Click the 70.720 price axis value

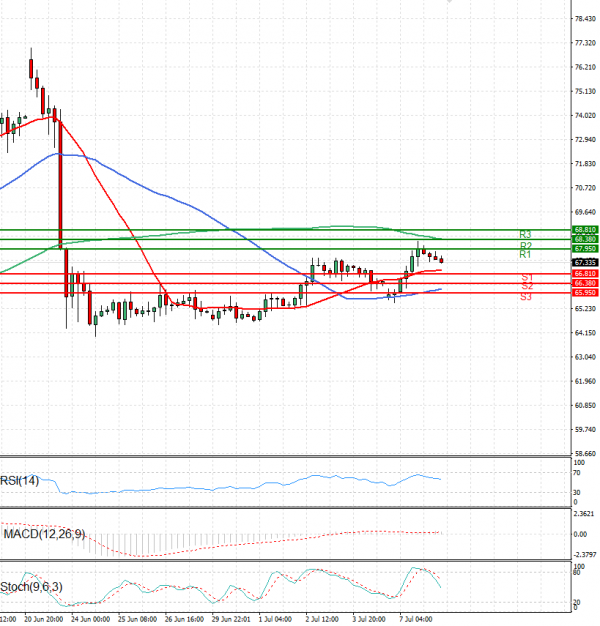point(585,188)
